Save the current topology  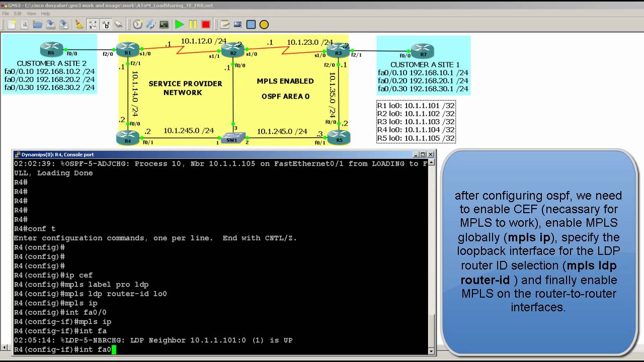coord(50,24)
